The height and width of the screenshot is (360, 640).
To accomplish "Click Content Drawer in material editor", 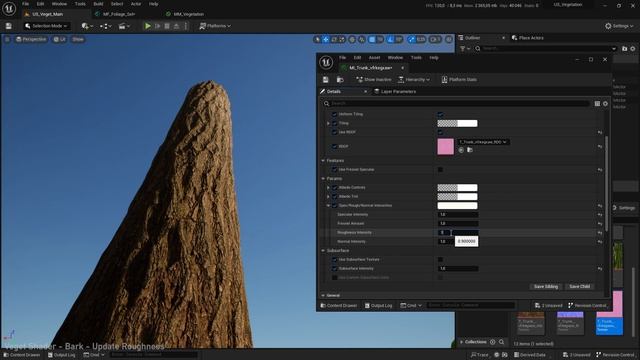I will pos(338,305).
